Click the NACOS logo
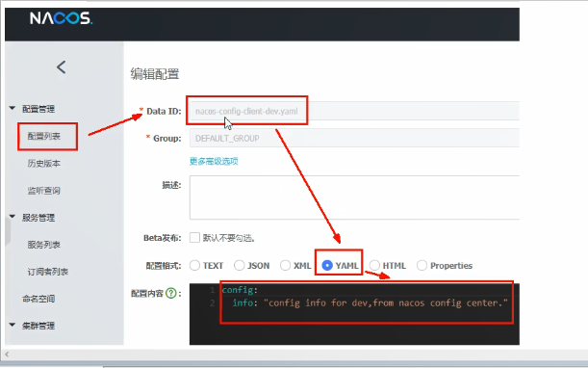This screenshot has width=588, height=368. point(62,18)
